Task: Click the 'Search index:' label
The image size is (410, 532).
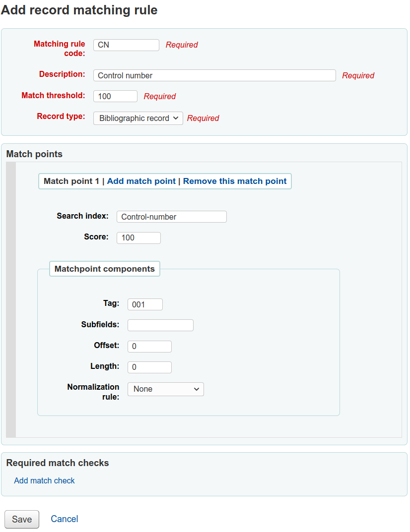Action: 82,216
